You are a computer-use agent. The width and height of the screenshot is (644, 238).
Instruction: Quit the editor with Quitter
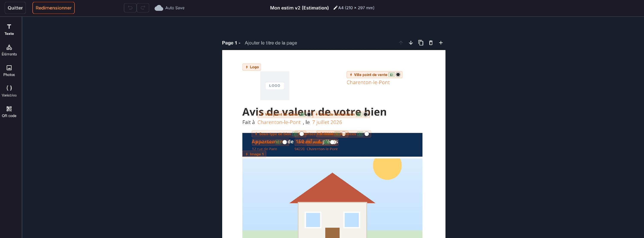pos(15,8)
